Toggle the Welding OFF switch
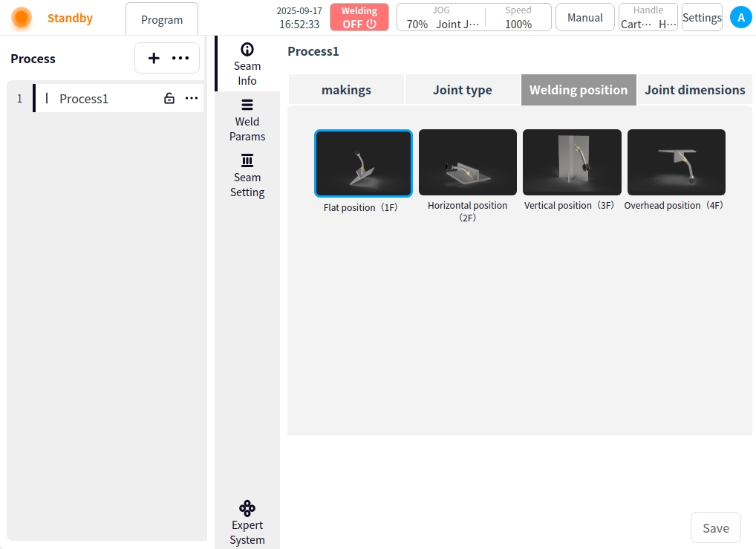 click(359, 17)
